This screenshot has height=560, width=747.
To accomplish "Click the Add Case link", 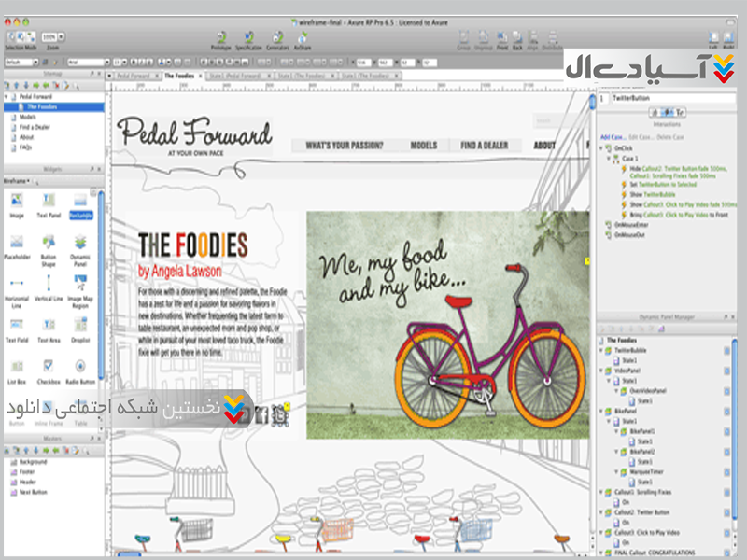I will [x=613, y=137].
